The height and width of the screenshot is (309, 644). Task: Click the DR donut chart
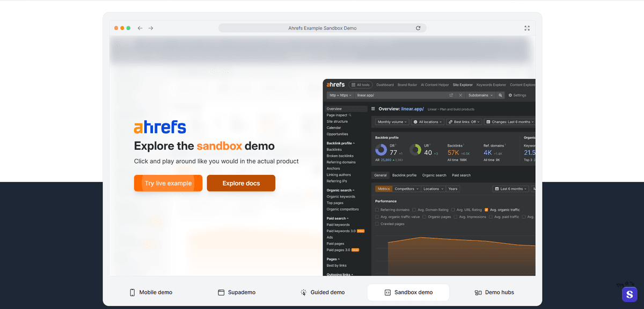pyautogui.click(x=381, y=150)
